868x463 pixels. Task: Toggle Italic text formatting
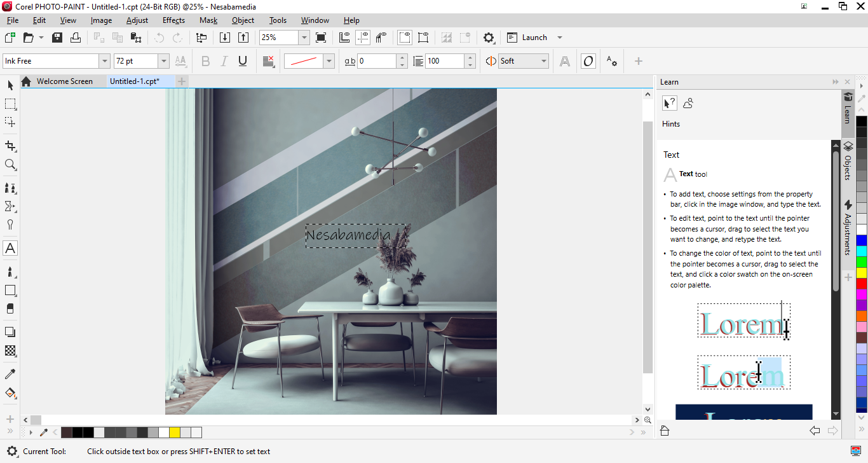click(x=224, y=61)
